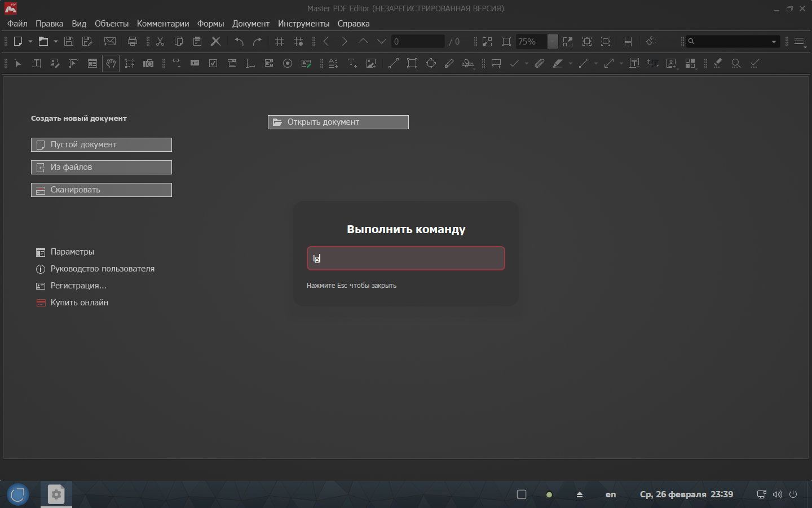
Task: Select the Signature tool icon
Action: click(468, 64)
